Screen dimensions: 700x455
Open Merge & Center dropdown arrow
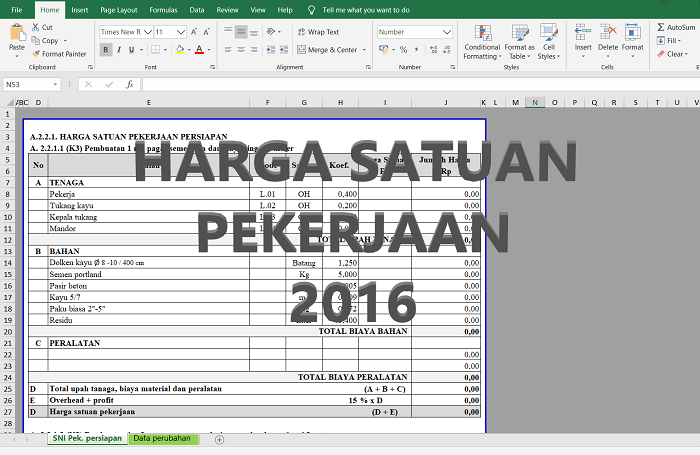(364, 50)
